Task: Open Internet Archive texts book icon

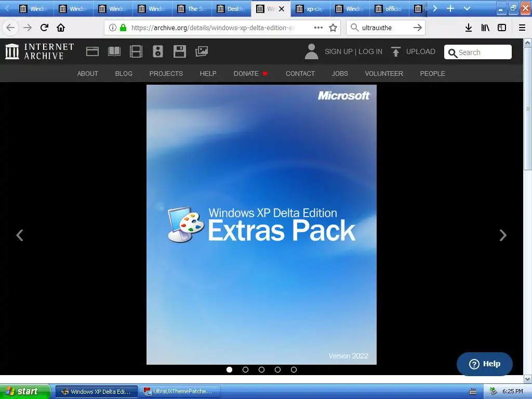Action: 114,51
